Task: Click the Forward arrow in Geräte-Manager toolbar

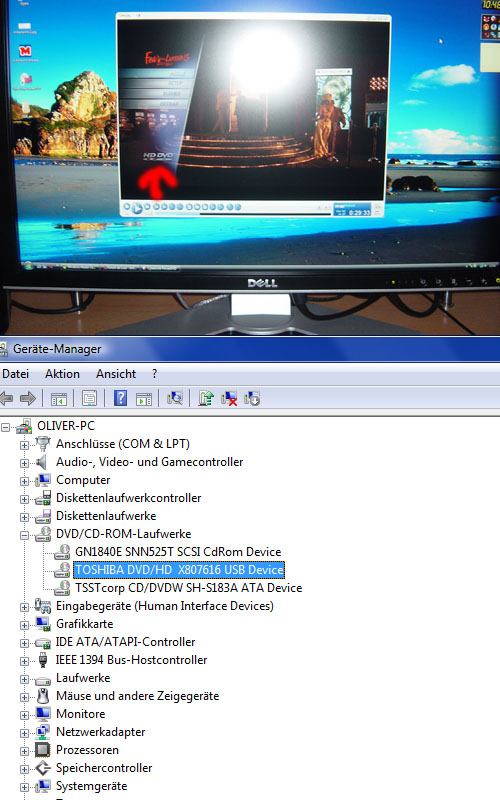Action: [x=28, y=398]
